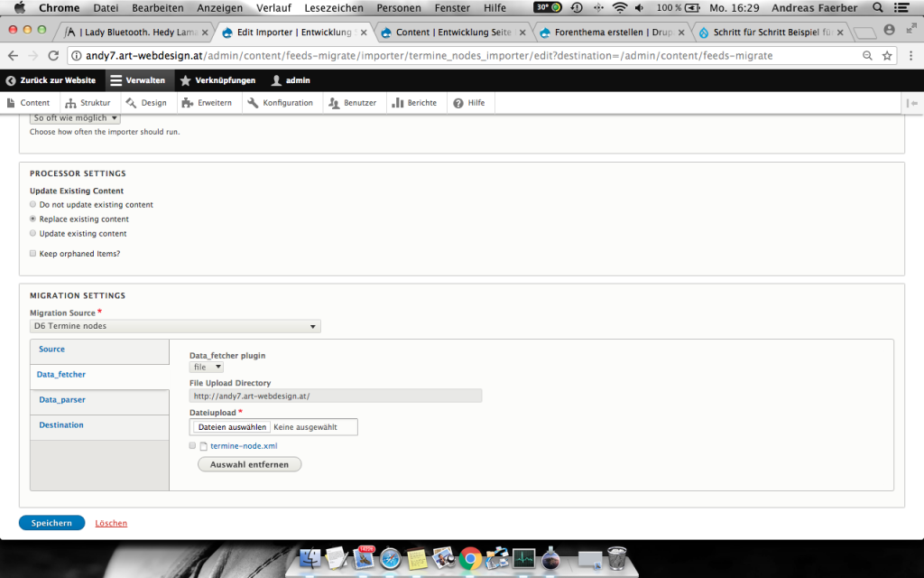924x578 pixels.
Task: Click the File Upload Directory field
Action: point(336,396)
